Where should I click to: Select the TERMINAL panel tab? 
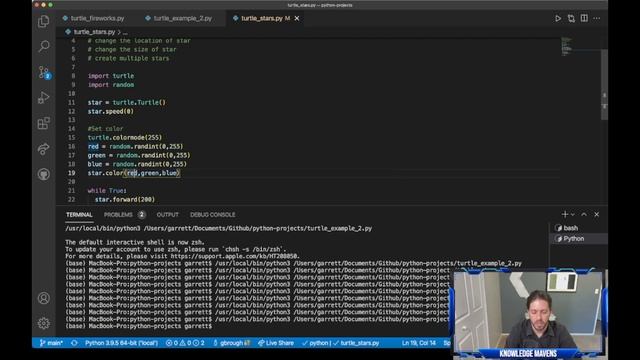coord(79,215)
